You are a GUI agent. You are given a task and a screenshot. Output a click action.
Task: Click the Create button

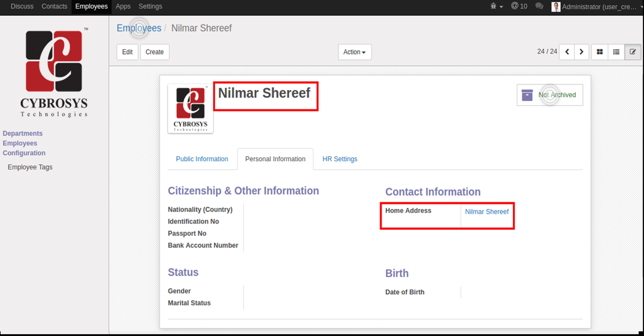[155, 52]
